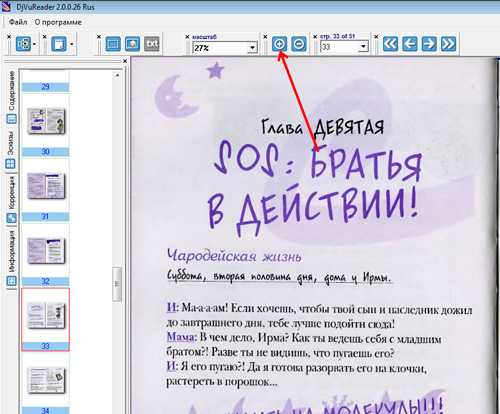Select the image view mode icon

tap(132, 44)
